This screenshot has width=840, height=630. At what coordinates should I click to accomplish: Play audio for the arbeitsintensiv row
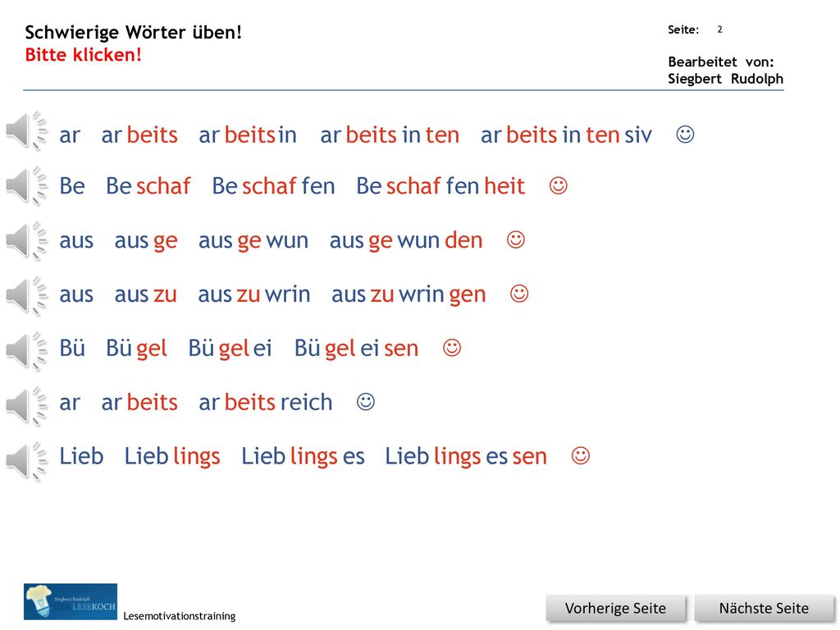27,130
